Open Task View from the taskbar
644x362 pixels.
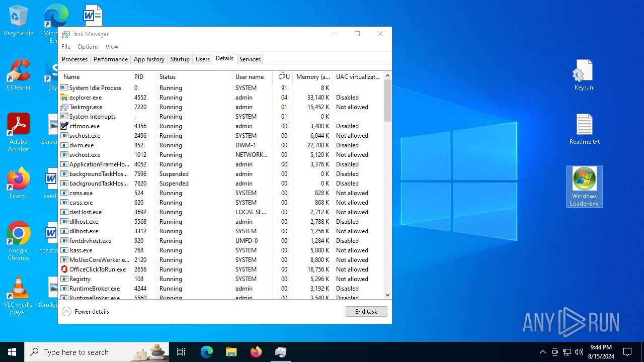point(181,352)
